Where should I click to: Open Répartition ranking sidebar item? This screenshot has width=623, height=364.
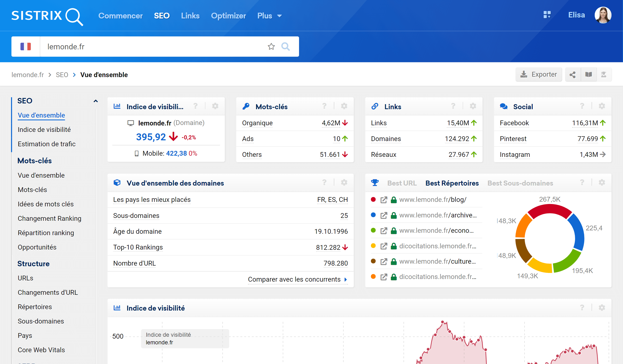(x=46, y=233)
